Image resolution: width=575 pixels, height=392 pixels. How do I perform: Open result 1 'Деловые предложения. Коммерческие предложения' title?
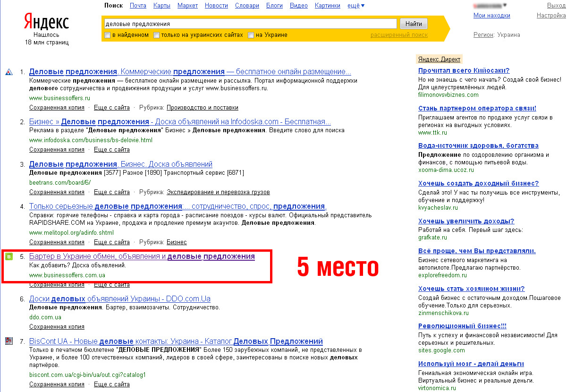[x=190, y=72]
